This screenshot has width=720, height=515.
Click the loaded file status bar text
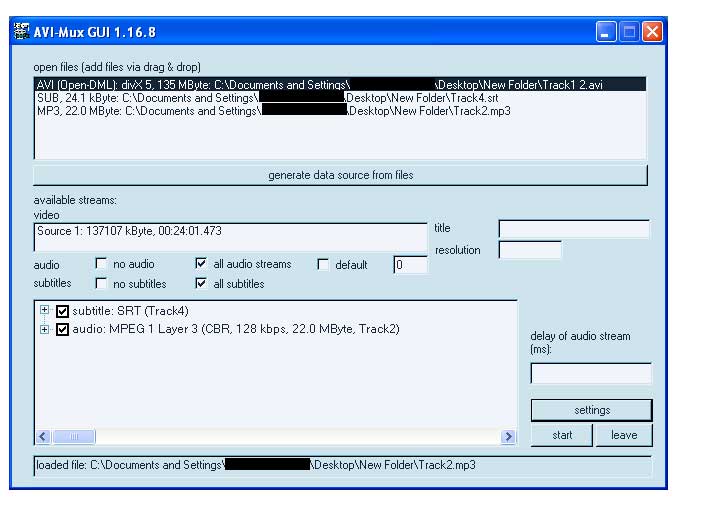[256, 465]
